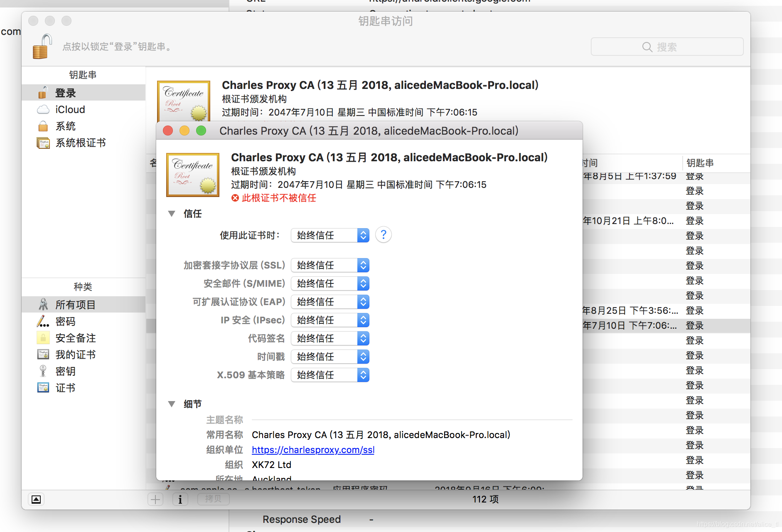Click the iCloud cloud icon
This screenshot has width=782, height=532.
point(43,110)
